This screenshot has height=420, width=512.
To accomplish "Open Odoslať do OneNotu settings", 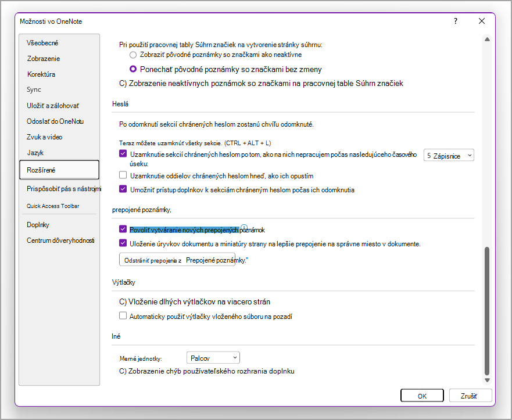I will coord(55,121).
